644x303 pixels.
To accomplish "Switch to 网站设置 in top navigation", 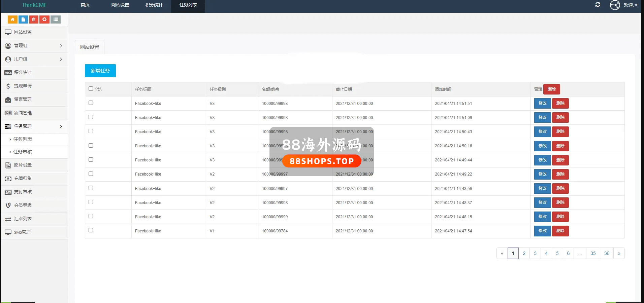I will tap(120, 5).
